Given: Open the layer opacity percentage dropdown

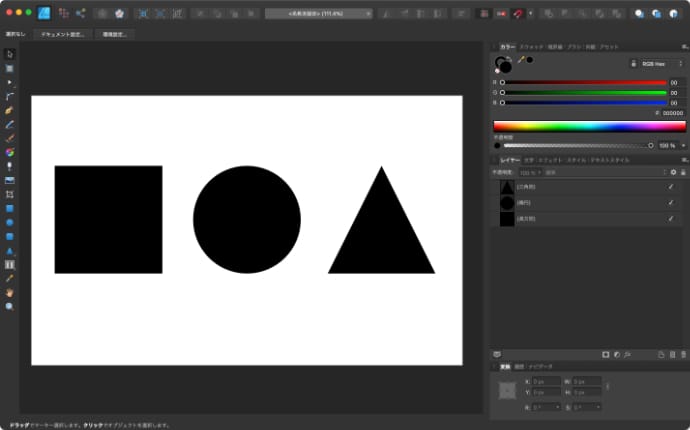Looking at the screenshot, I should (530, 173).
